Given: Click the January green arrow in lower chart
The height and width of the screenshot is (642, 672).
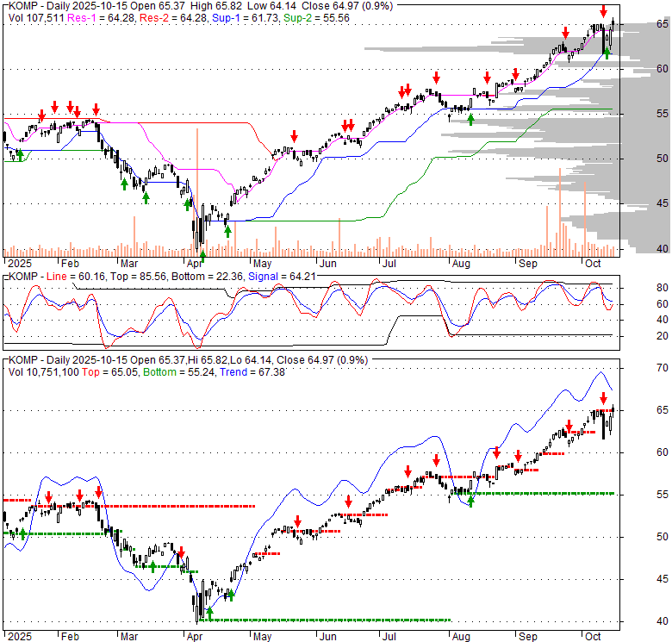Looking at the screenshot, I should [x=22, y=534].
